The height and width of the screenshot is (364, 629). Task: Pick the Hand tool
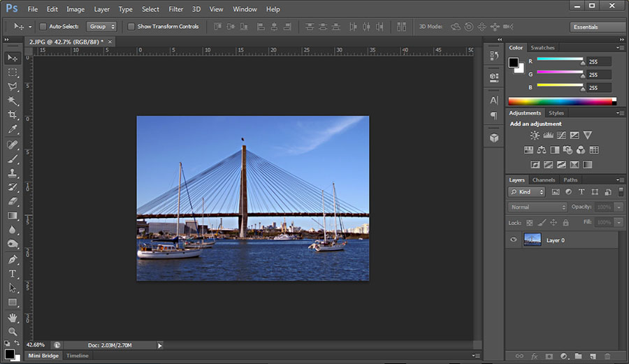[x=13, y=317]
